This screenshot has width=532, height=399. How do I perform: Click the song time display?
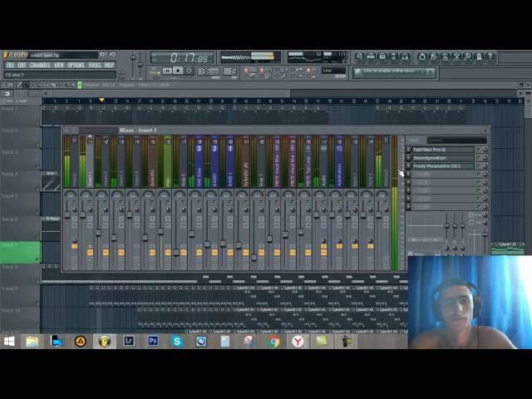(182, 58)
